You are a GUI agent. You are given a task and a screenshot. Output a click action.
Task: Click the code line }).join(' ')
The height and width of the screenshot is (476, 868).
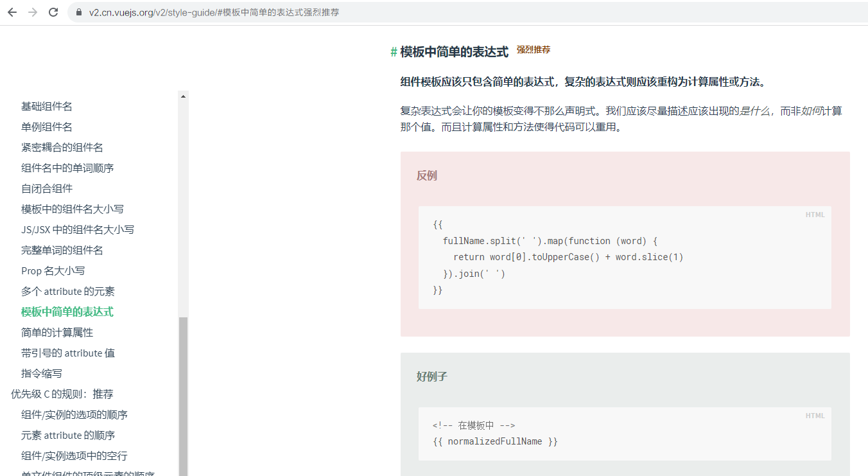[x=474, y=274]
